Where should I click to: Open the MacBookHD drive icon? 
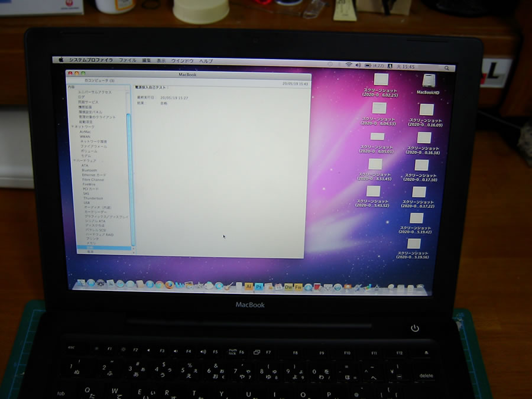428,80
